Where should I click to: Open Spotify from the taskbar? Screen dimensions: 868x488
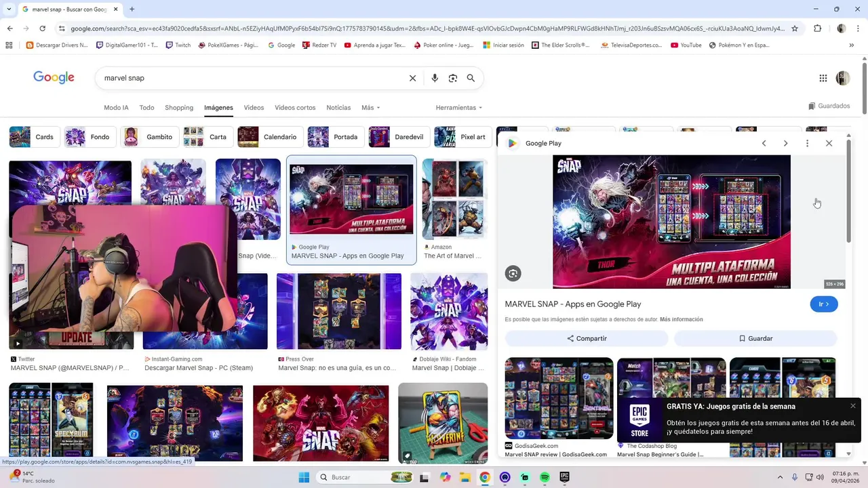click(545, 477)
